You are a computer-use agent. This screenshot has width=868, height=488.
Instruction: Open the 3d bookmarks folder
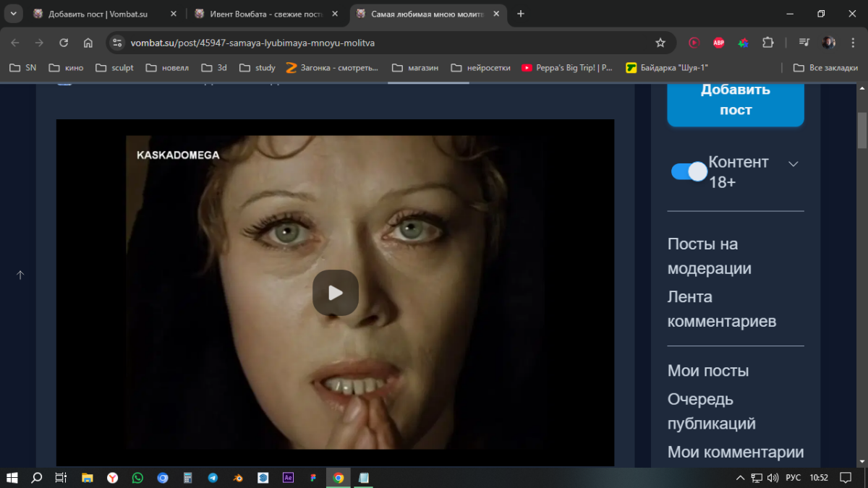coord(214,68)
